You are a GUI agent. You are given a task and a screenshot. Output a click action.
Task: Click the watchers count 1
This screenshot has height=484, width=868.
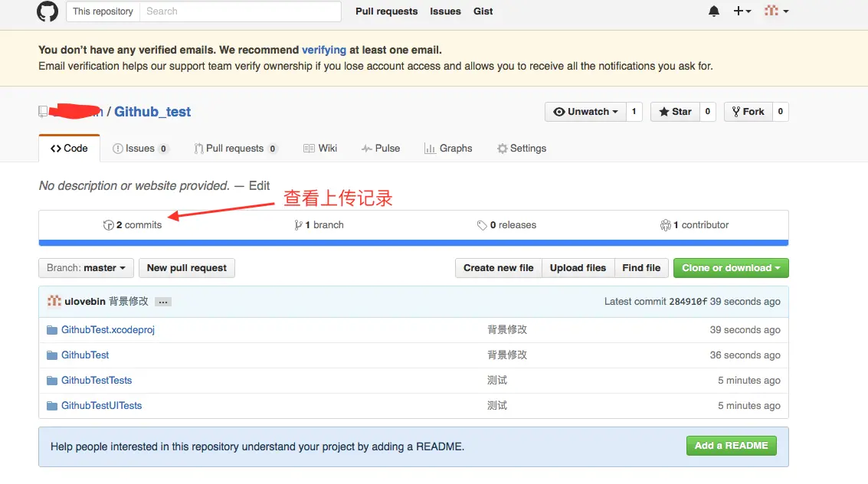[634, 112]
